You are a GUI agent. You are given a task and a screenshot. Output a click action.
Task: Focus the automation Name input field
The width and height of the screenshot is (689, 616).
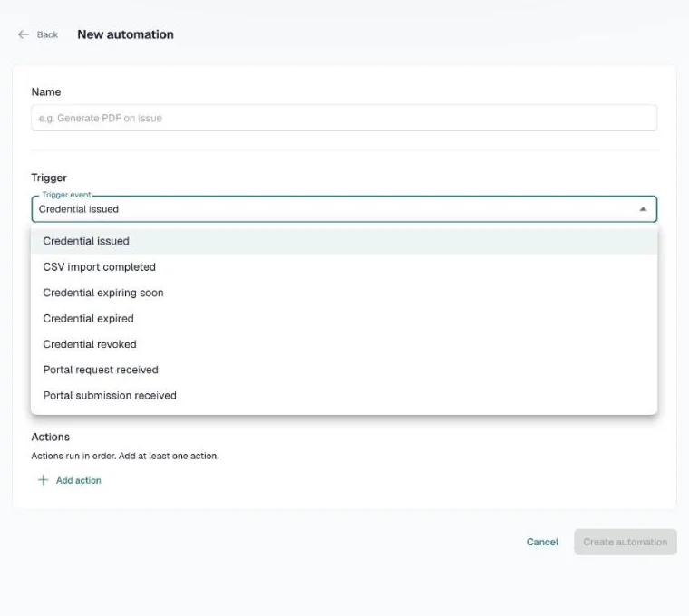344,118
